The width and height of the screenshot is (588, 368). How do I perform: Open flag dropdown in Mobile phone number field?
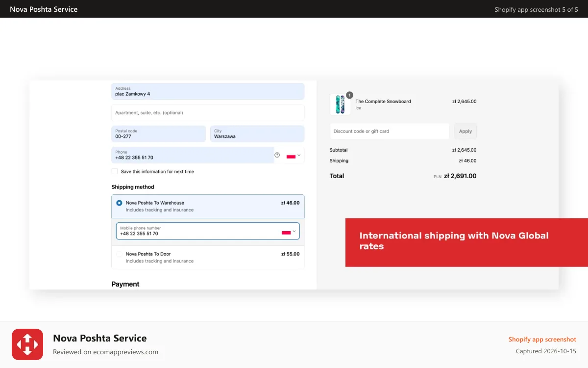(289, 232)
